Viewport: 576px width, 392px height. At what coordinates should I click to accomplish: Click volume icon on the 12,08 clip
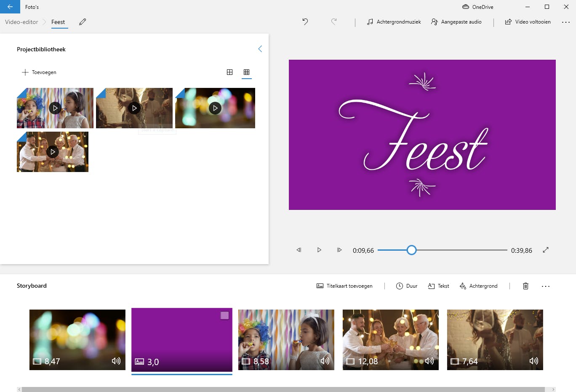[x=429, y=361]
